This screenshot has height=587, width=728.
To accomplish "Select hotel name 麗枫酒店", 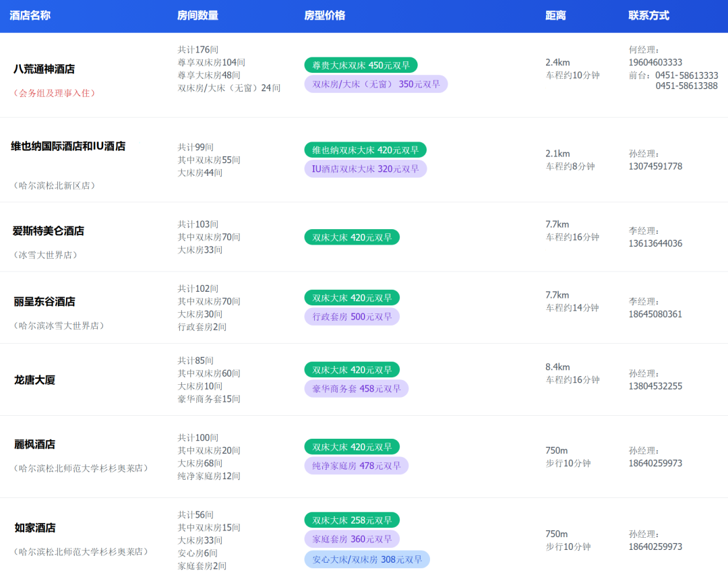I will pos(35,444).
